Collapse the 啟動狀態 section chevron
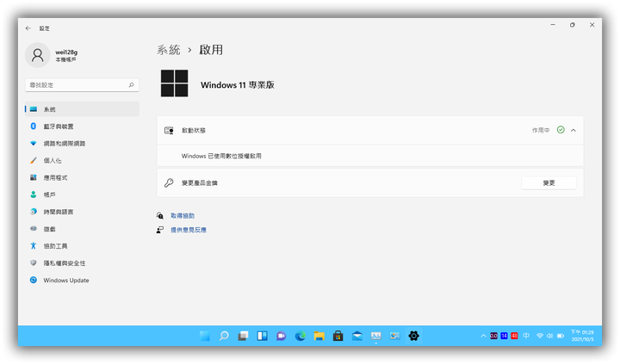620x364 pixels. (573, 130)
